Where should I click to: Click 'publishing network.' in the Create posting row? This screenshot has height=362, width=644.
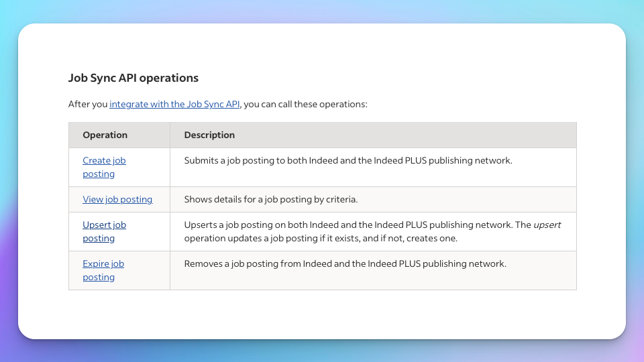[470, 160]
